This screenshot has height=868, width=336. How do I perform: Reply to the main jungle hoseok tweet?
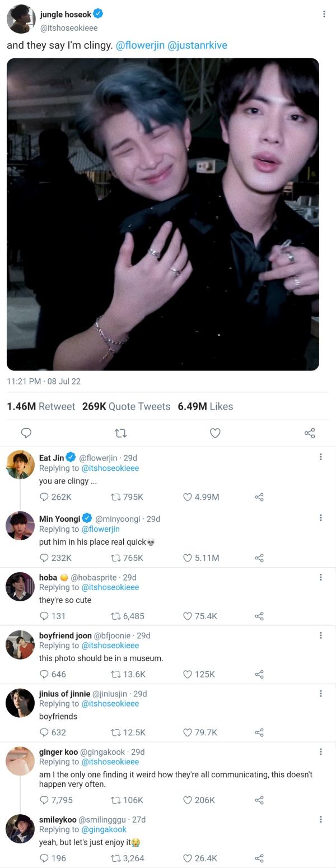(x=26, y=433)
